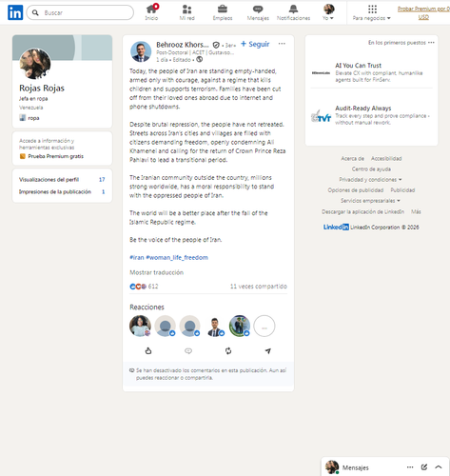
Task: Open Publicidad footer link
Action: pos(402,190)
